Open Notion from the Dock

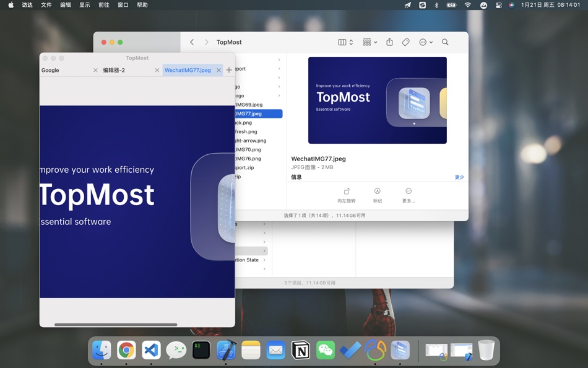point(300,350)
